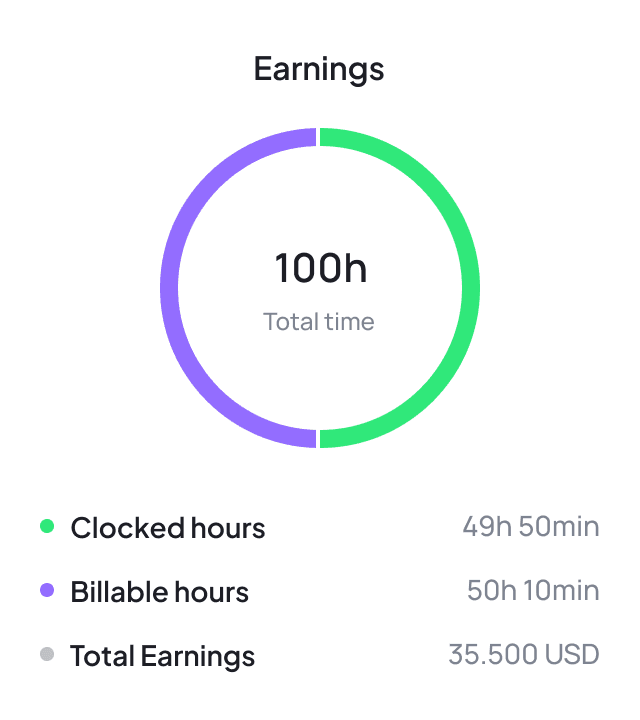Click the bottom gap between donut segments
Viewport: 640px width, 720px height.
coord(319,438)
